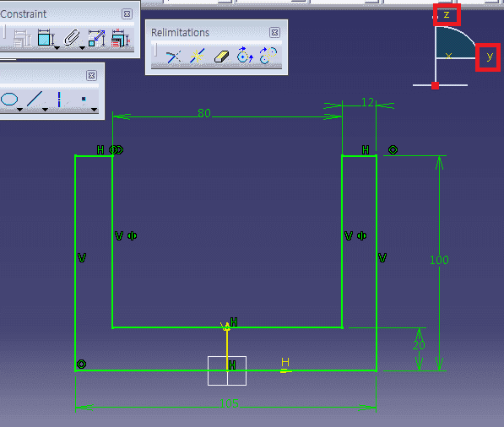Screen dimensions: 504x427
Task: Click the Relimitations toolbar title
Action: point(180,32)
